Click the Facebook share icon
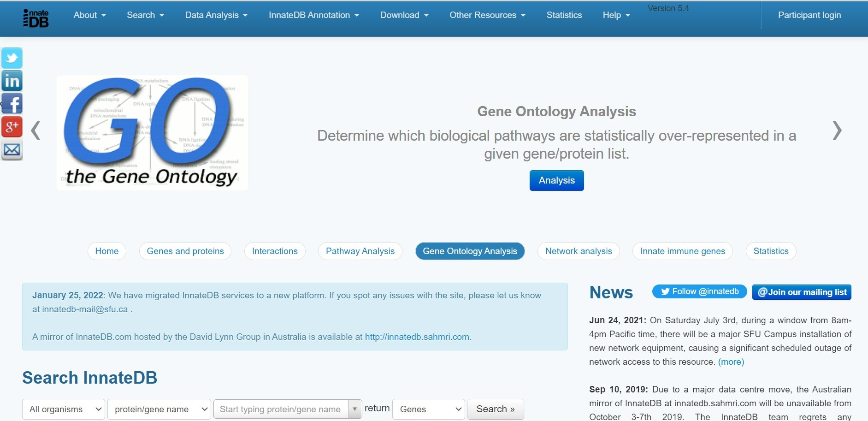Screen dimensions: 868x421 coord(12,104)
